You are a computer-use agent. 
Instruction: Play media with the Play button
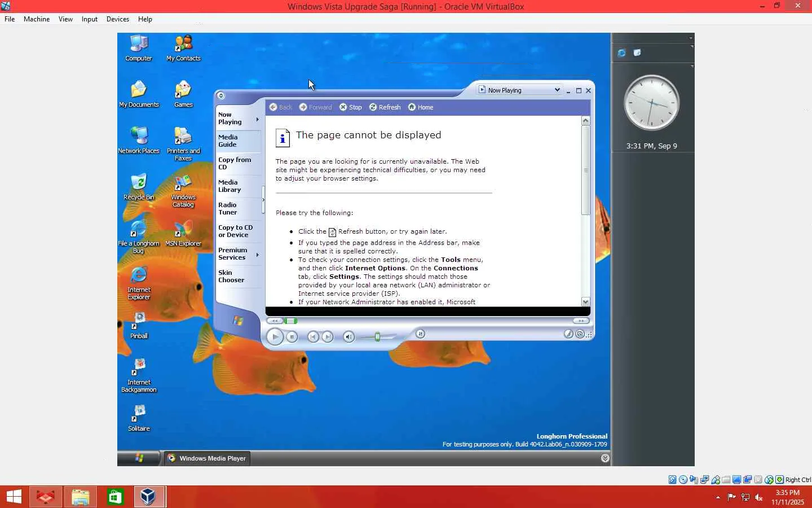(x=275, y=337)
